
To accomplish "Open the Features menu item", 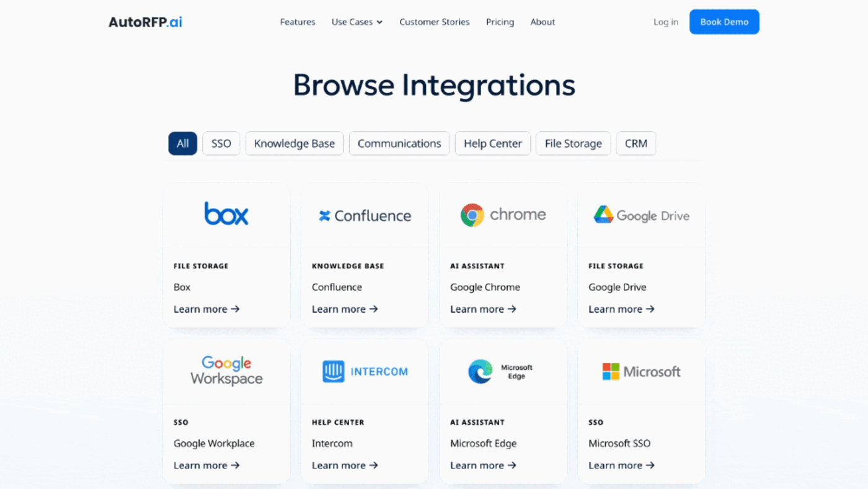I will [298, 22].
